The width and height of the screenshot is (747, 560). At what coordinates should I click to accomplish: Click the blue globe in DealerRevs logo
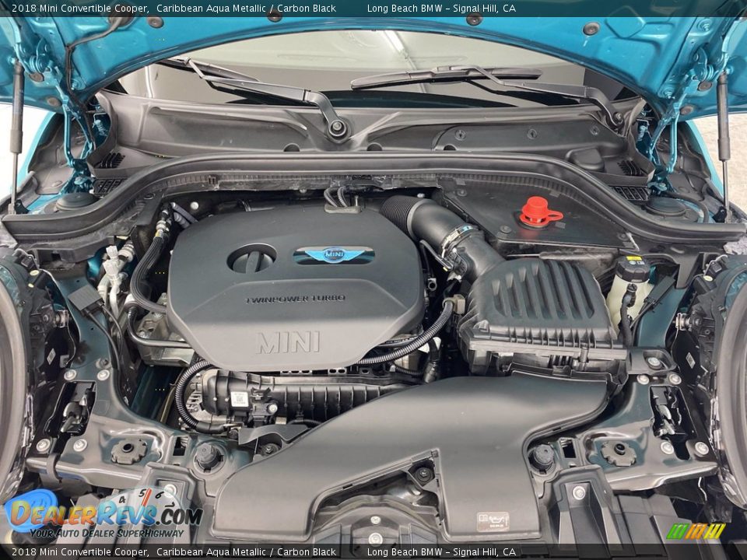(x=30, y=509)
